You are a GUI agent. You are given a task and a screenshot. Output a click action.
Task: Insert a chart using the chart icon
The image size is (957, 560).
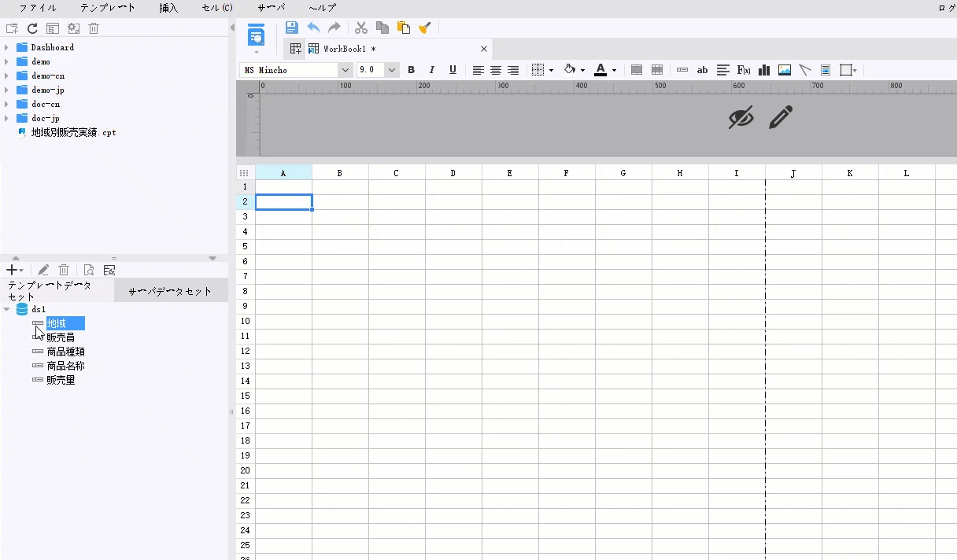point(764,70)
